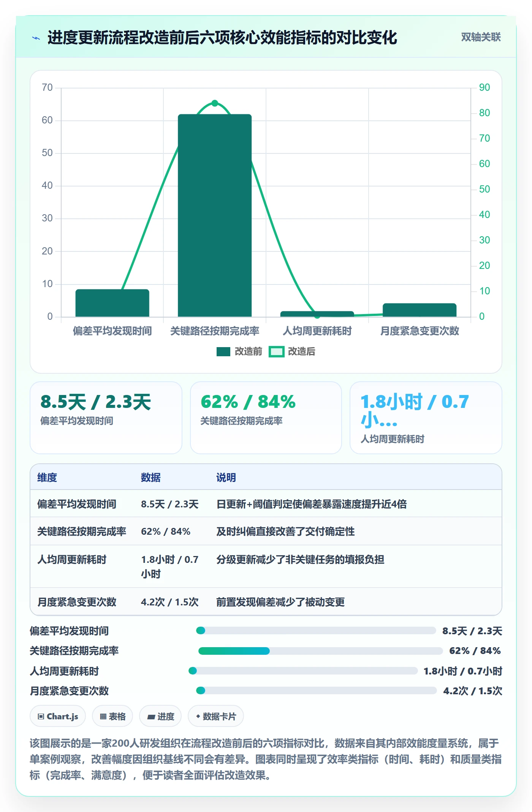Viewport: 532px width, 812px height.
Task: Click x-axis label 月度紧急变更次数
Action: (x=420, y=331)
